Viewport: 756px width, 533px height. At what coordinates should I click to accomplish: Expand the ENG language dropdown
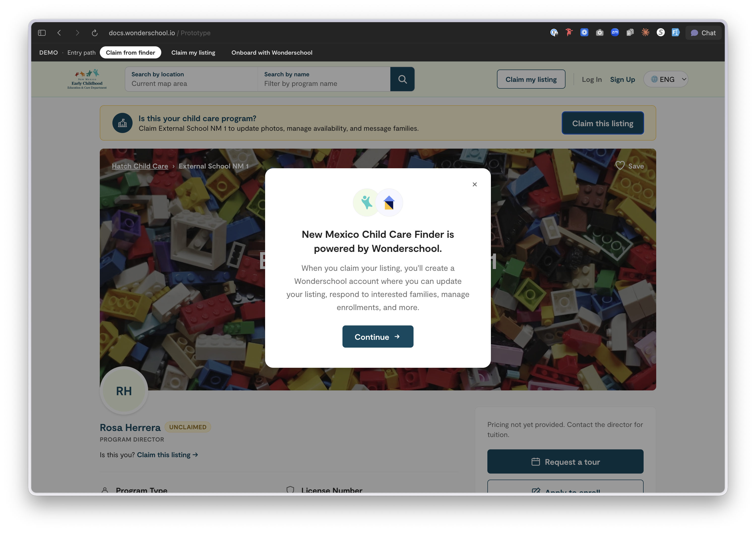(666, 79)
